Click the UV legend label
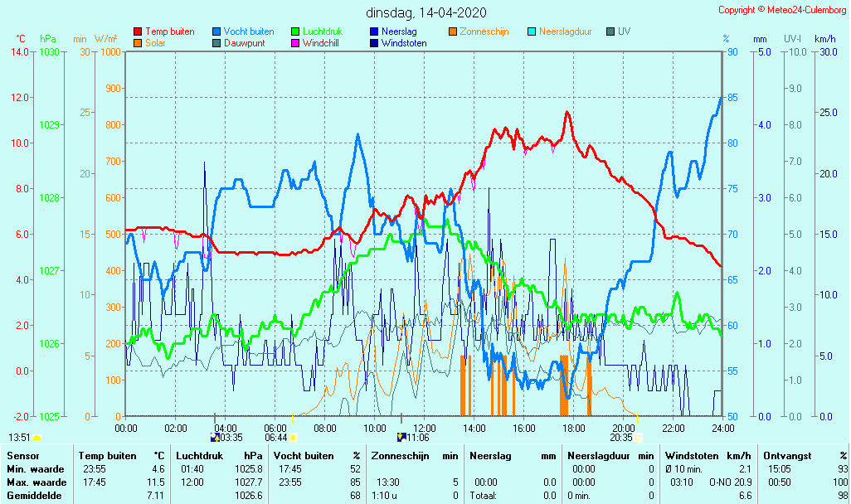The image size is (851, 504). pyautogui.click(x=625, y=31)
